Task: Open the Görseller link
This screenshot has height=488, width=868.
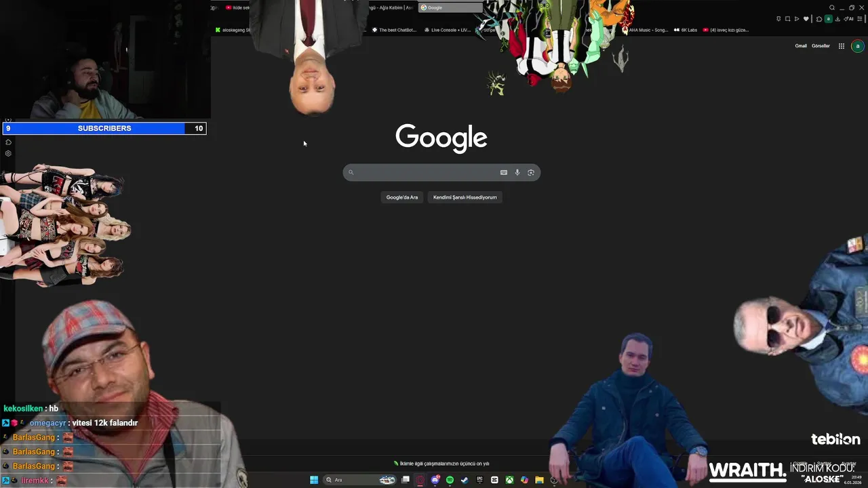Action: click(821, 46)
